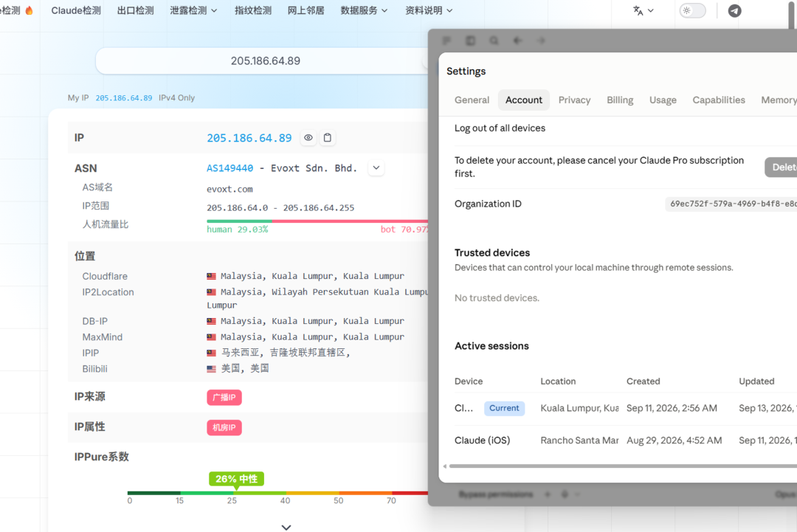Image resolution: width=797 pixels, height=532 pixels.
Task: Switch to the Privacy settings tab
Action: 574,100
